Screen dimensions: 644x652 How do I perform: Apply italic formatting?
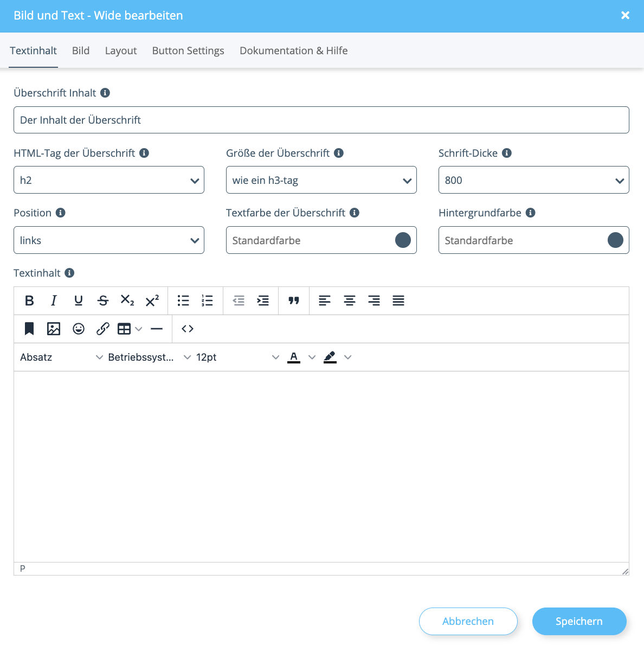(54, 301)
